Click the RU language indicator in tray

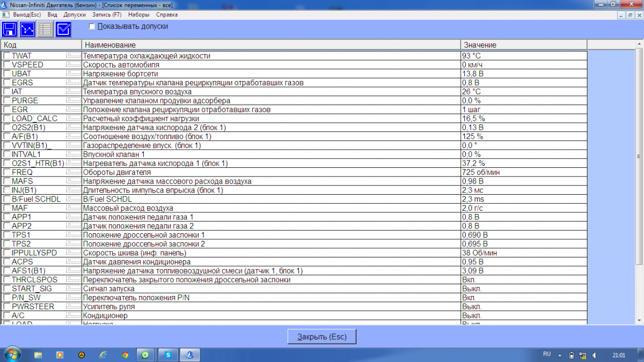pyautogui.click(x=547, y=354)
